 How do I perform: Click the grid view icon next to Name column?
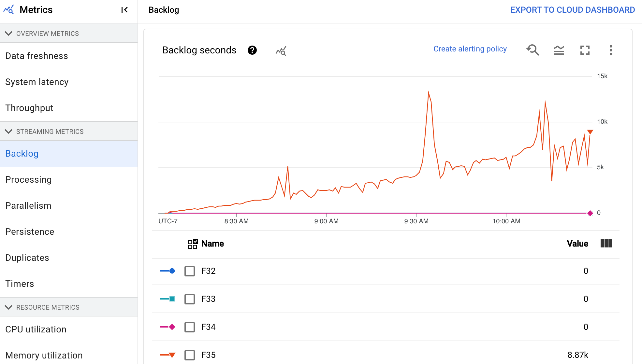point(192,243)
